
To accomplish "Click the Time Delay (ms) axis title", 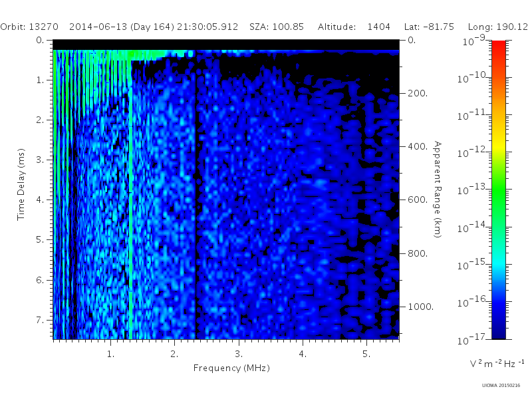I will 21,184.
